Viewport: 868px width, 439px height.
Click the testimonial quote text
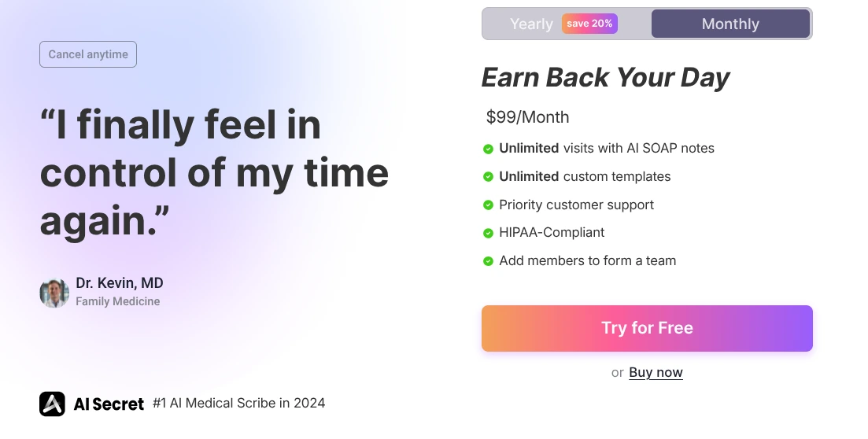214,173
